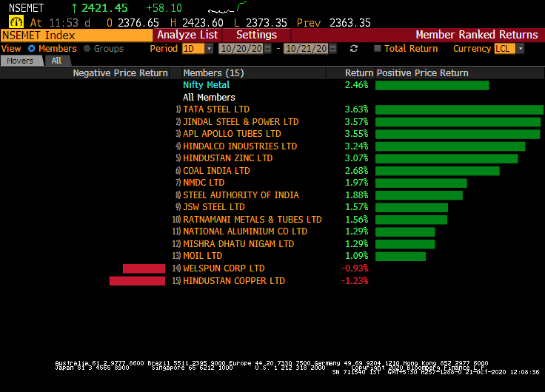Click the refresh icon beside the date range
Image resolution: width=545 pixels, height=392 pixels.
354,49
